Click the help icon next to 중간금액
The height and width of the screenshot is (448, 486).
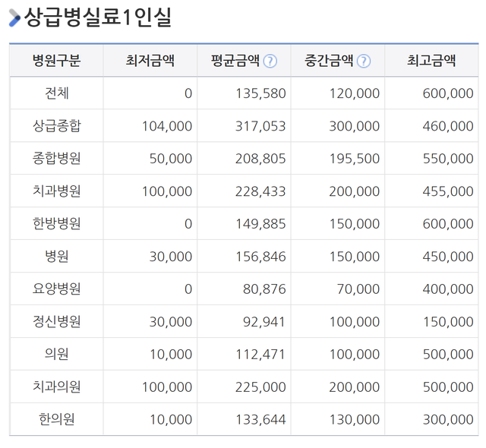(364, 61)
